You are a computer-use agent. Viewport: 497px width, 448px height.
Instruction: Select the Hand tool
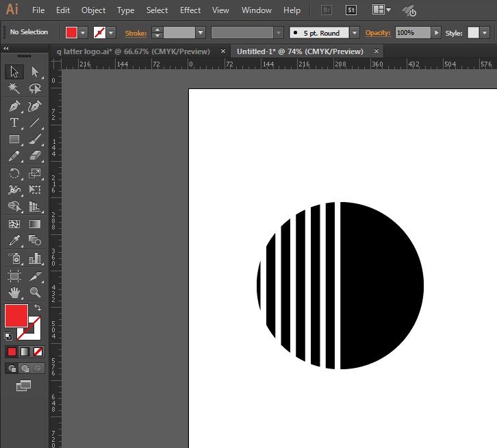tap(14, 293)
